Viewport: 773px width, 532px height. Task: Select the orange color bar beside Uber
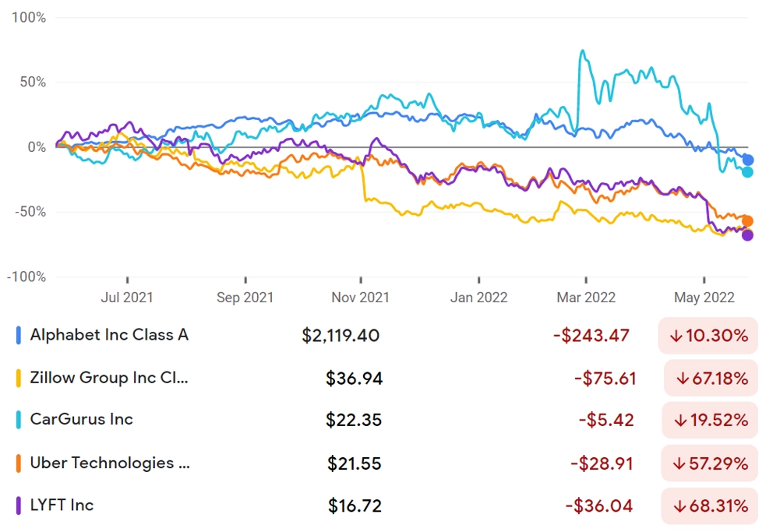point(18,463)
